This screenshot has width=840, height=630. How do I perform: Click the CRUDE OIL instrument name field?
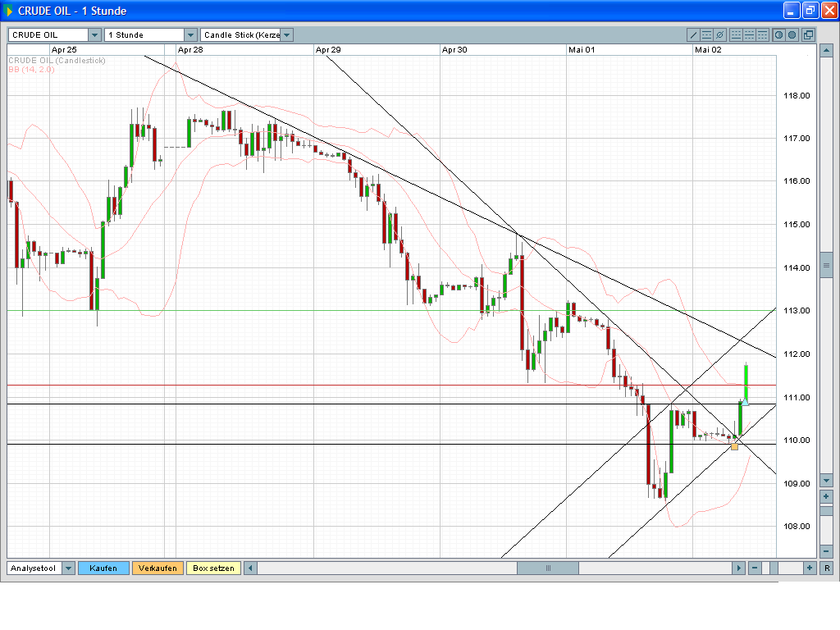[x=48, y=34]
